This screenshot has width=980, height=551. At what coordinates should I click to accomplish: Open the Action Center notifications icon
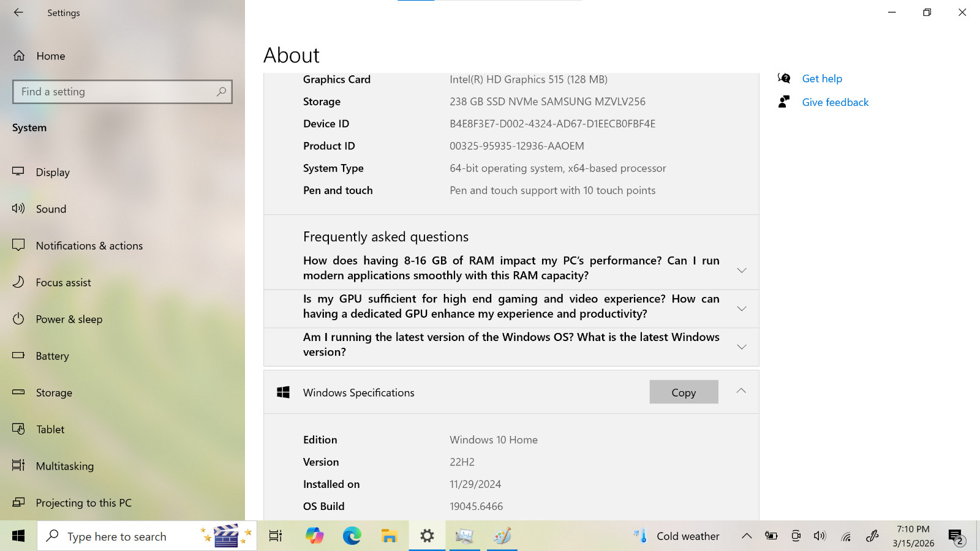[957, 537]
